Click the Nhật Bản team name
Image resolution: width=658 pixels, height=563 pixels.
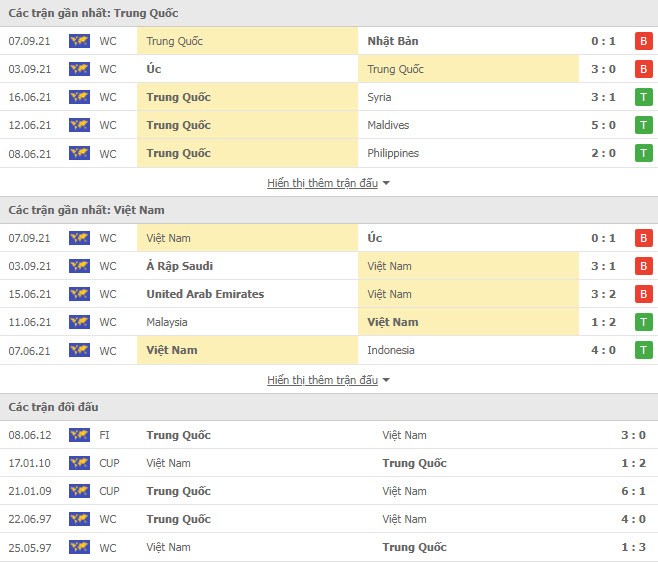[x=393, y=41]
